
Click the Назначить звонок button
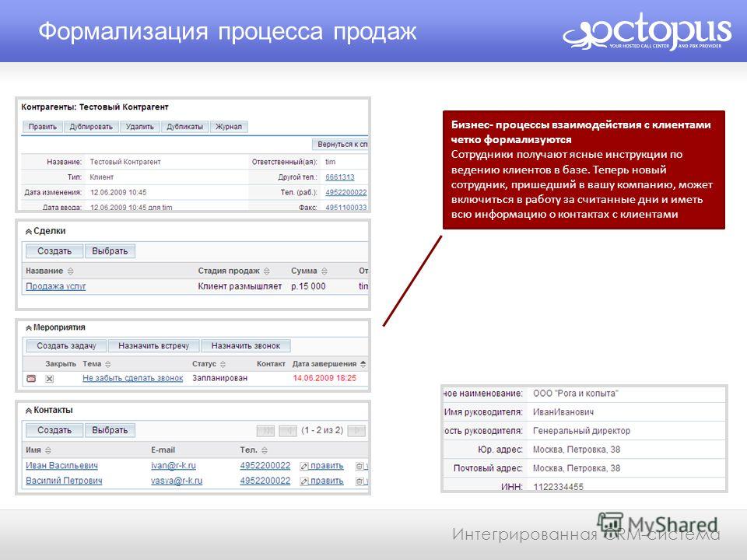(245, 345)
